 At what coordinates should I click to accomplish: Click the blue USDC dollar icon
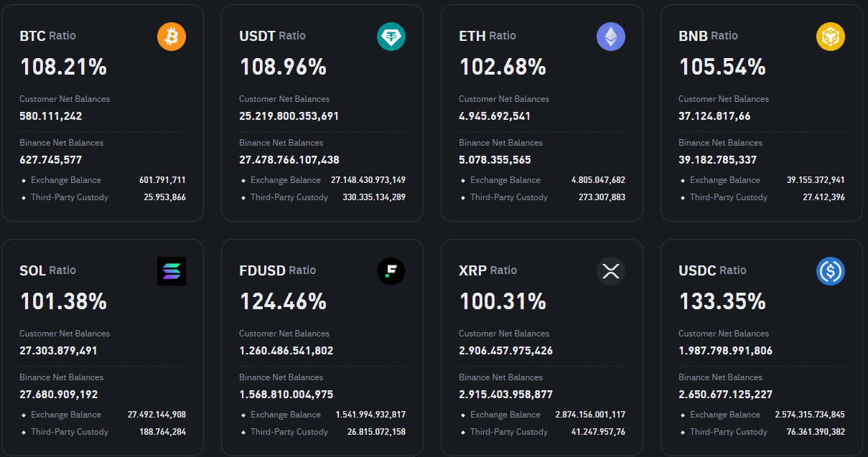(831, 271)
